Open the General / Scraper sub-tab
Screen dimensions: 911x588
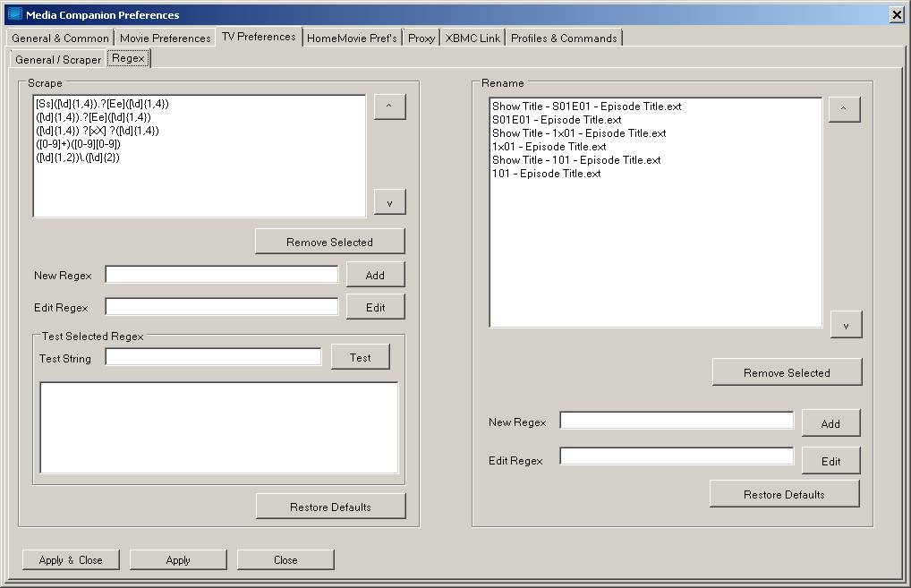(x=58, y=59)
